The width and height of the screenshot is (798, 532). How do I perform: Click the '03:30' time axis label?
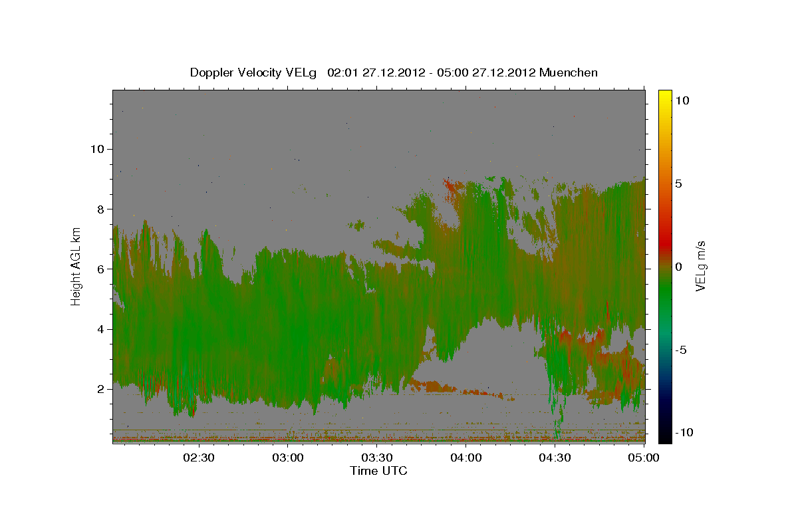click(377, 458)
